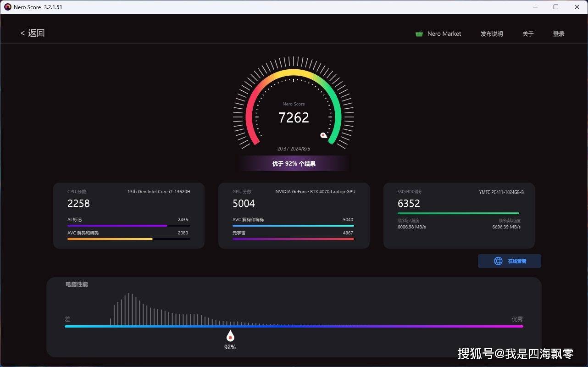Minimize the Nero Score window
588x367 pixels.
tap(536, 7)
